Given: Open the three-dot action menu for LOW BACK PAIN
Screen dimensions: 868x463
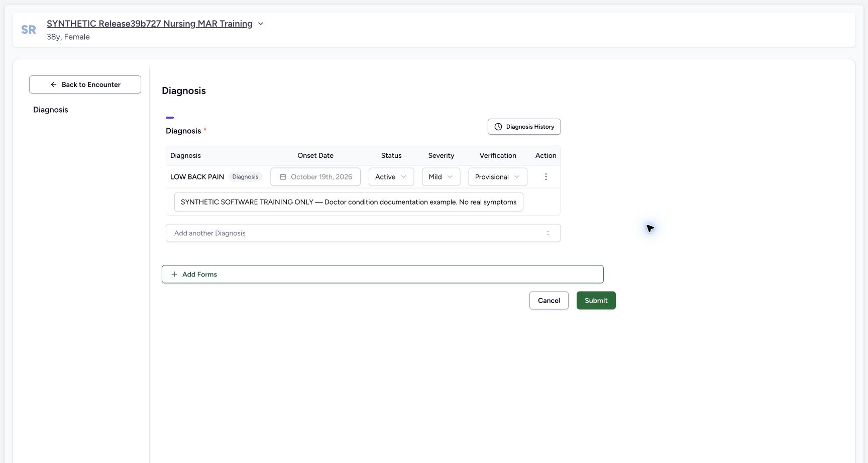Looking at the screenshot, I should [x=546, y=177].
